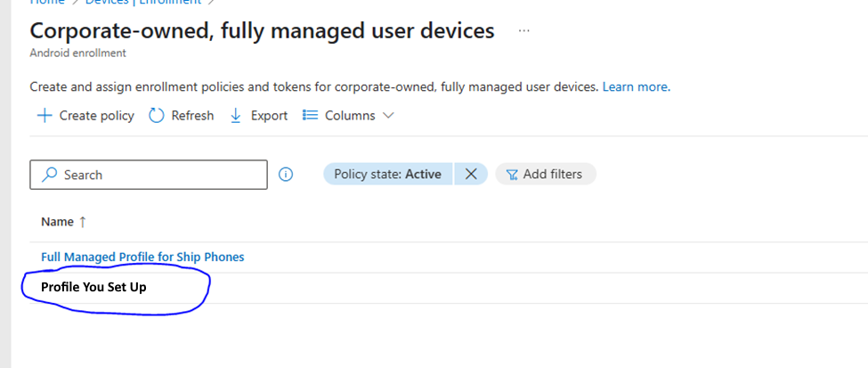Viewport: 868px width, 368px height.
Task: Open the ellipsis menu beside page title
Action: 523,31
